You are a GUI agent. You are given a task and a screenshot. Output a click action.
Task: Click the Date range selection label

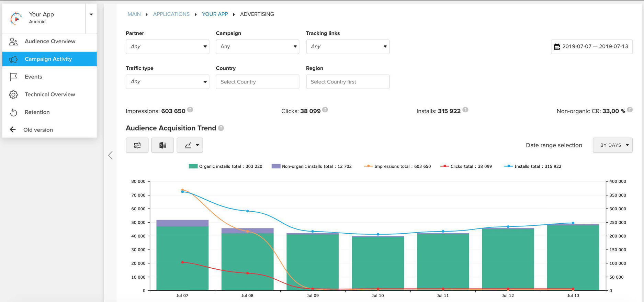(554, 145)
